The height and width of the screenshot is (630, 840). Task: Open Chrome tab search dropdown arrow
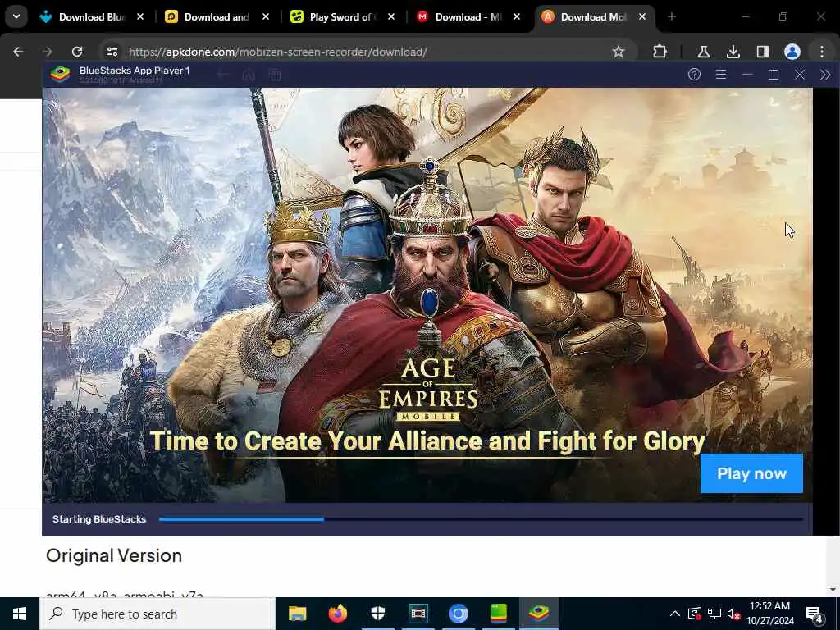coord(16,16)
